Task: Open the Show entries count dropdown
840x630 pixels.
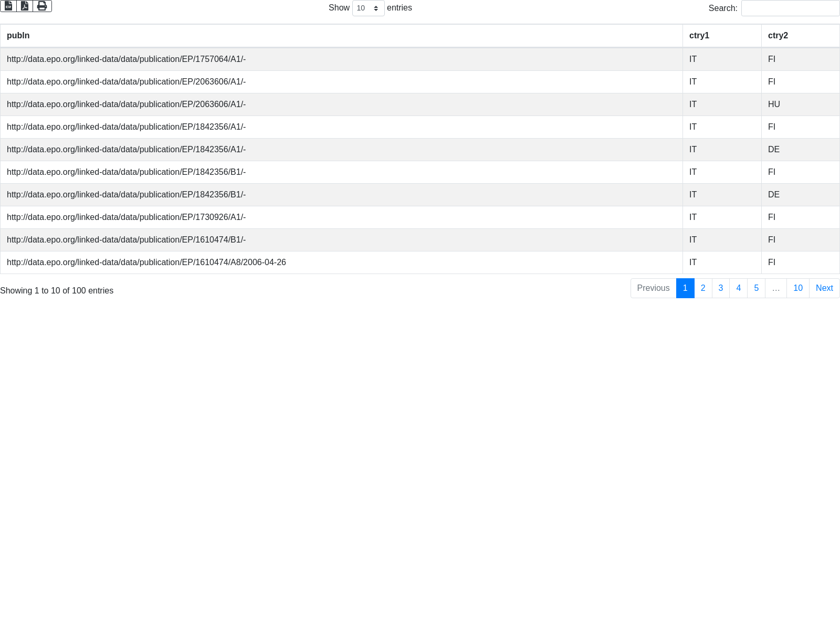Action: point(368,8)
